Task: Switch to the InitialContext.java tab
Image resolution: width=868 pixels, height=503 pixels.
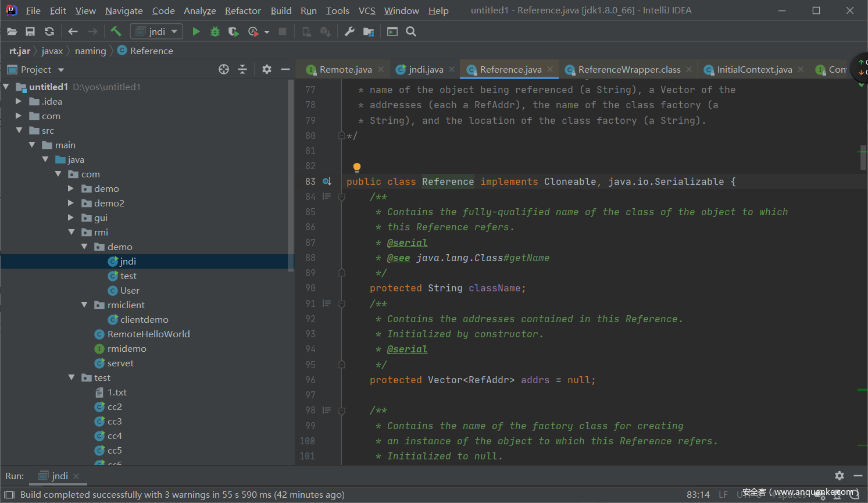Action: 754,69
